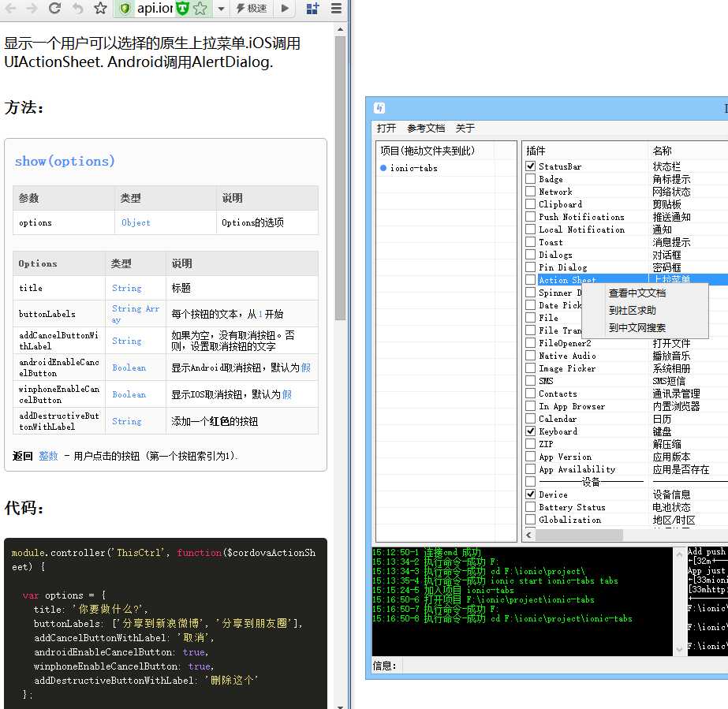The image size is (728, 709).
Task: Open the 关于 menu
Action: click(465, 128)
